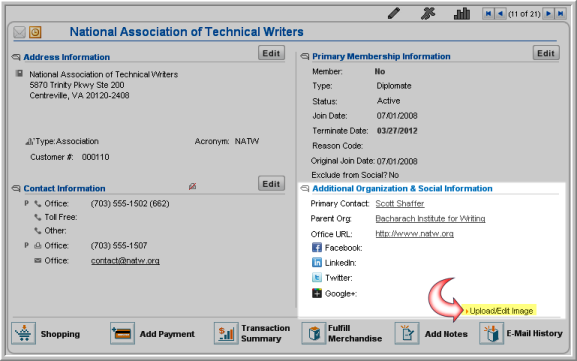Click the red crossed-out icon in Contact header
The height and width of the screenshot is (361, 577).
click(x=192, y=187)
